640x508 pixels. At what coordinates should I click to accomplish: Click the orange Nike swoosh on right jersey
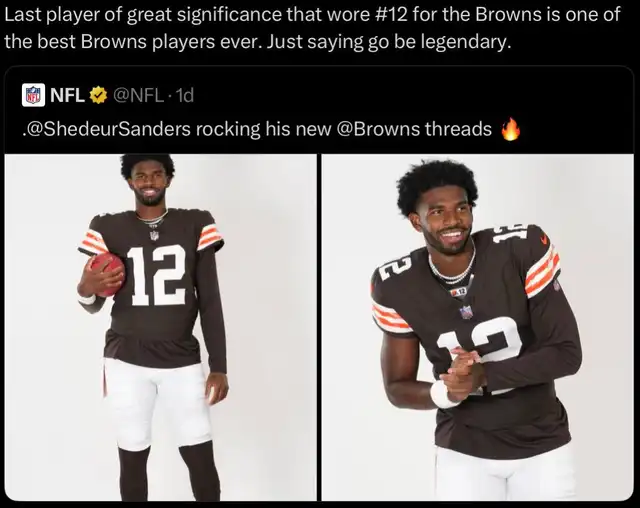click(543, 240)
